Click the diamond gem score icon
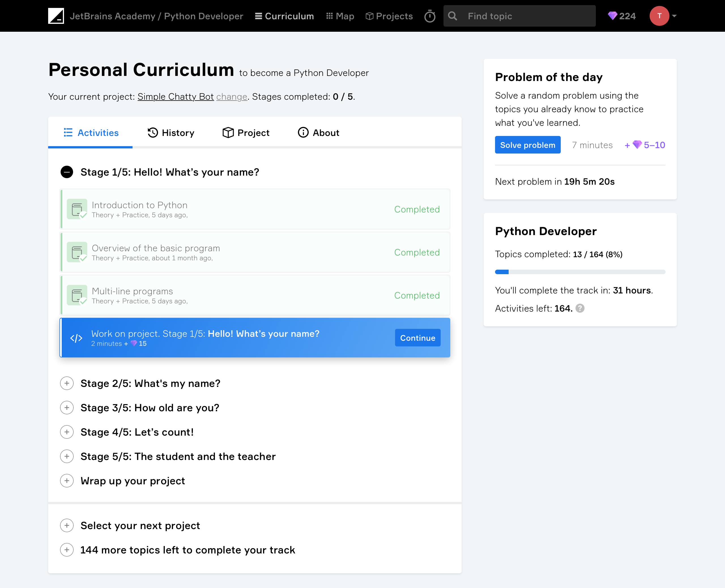The image size is (725, 588). click(x=612, y=16)
